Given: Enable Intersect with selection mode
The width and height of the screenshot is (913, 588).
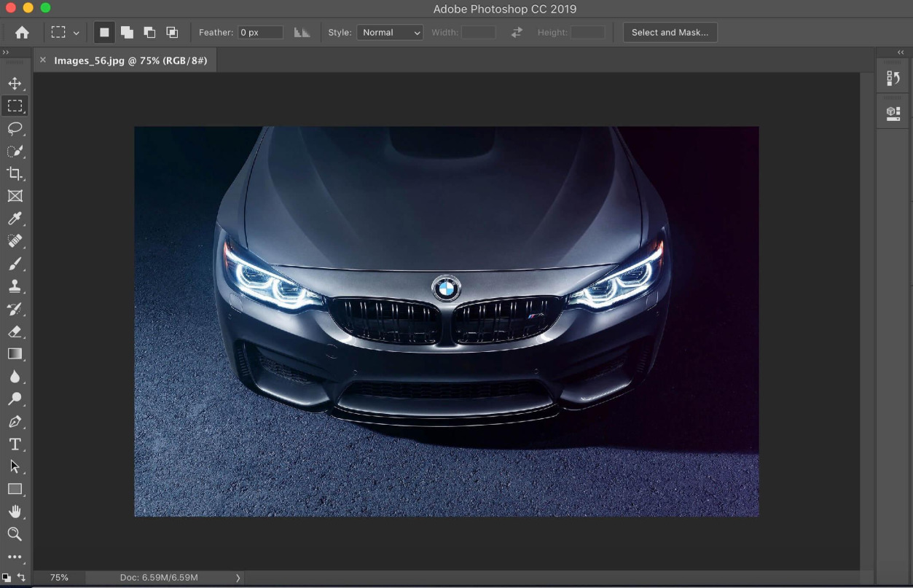Looking at the screenshot, I should (x=172, y=33).
